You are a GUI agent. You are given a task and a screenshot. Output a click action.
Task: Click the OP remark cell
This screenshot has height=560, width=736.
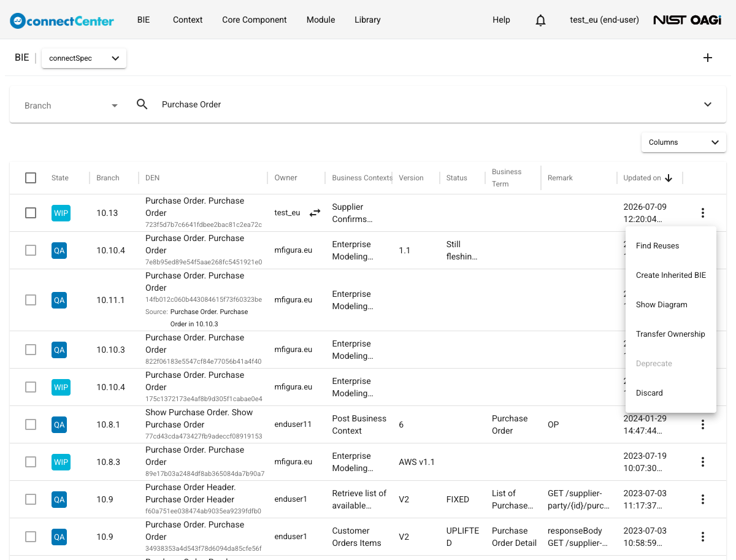click(x=553, y=424)
